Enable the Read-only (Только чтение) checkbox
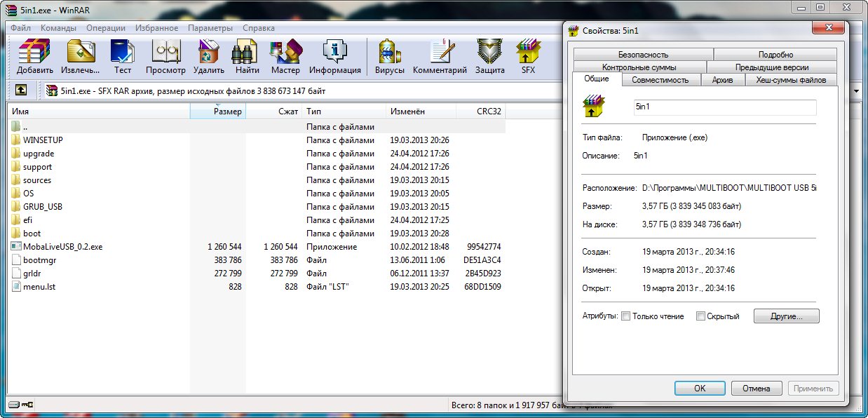 626,316
